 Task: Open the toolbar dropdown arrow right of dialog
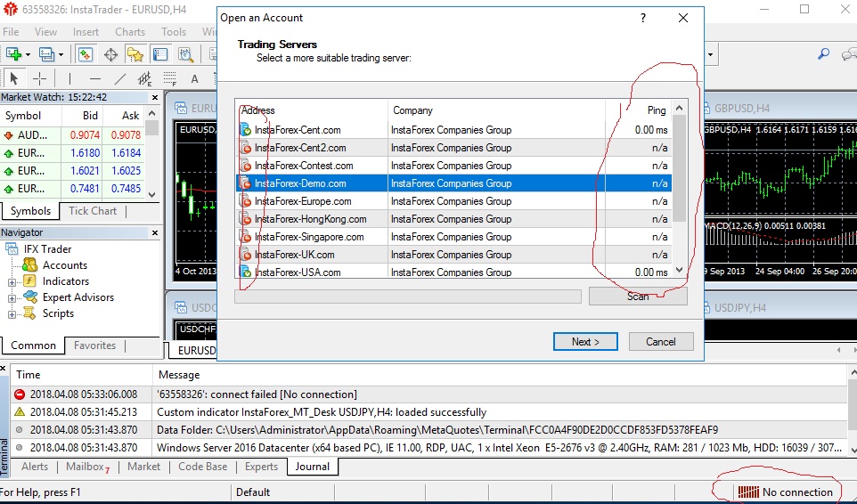click(x=711, y=54)
